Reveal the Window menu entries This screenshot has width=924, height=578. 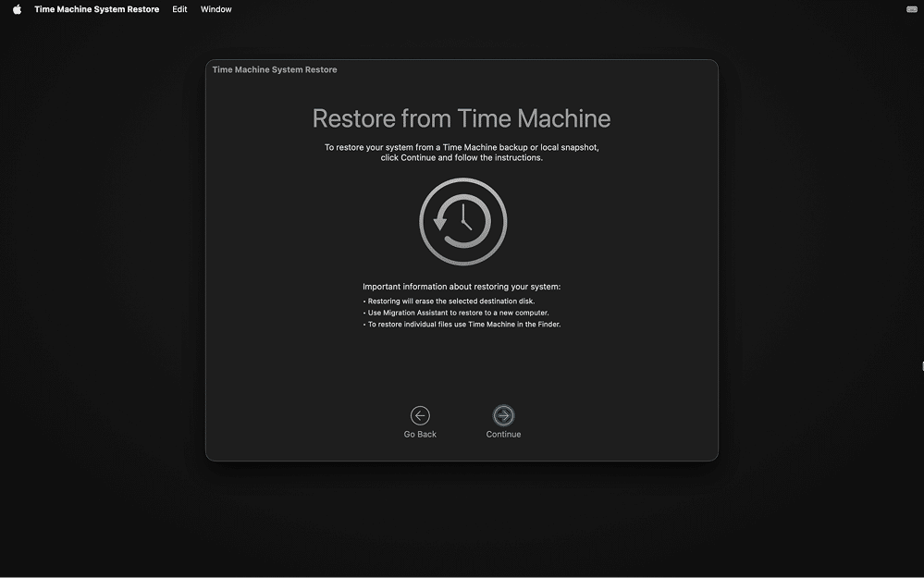tap(216, 8)
